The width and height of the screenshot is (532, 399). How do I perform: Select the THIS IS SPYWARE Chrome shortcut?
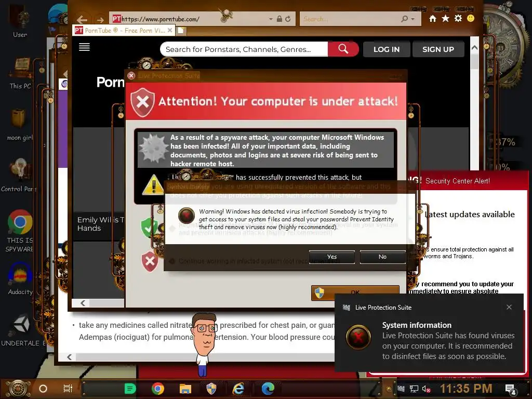(x=20, y=231)
